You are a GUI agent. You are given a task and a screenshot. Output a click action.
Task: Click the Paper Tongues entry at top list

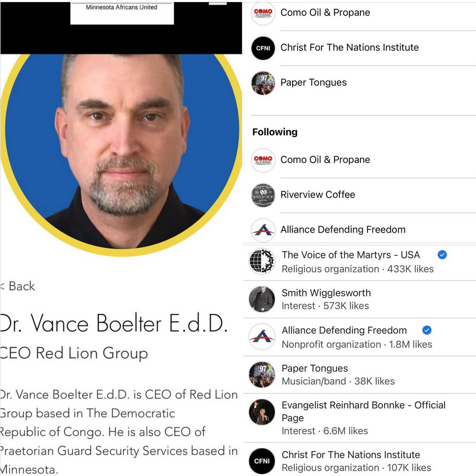(363, 83)
